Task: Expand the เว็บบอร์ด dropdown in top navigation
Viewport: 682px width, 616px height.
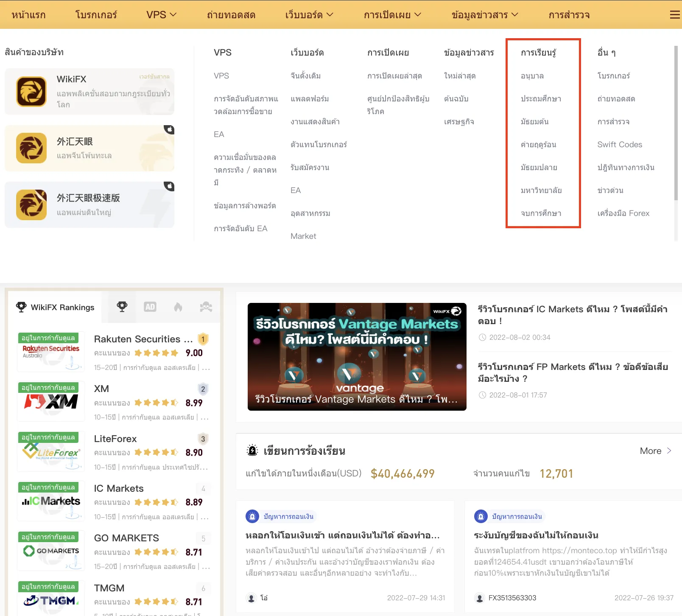Action: [309, 15]
